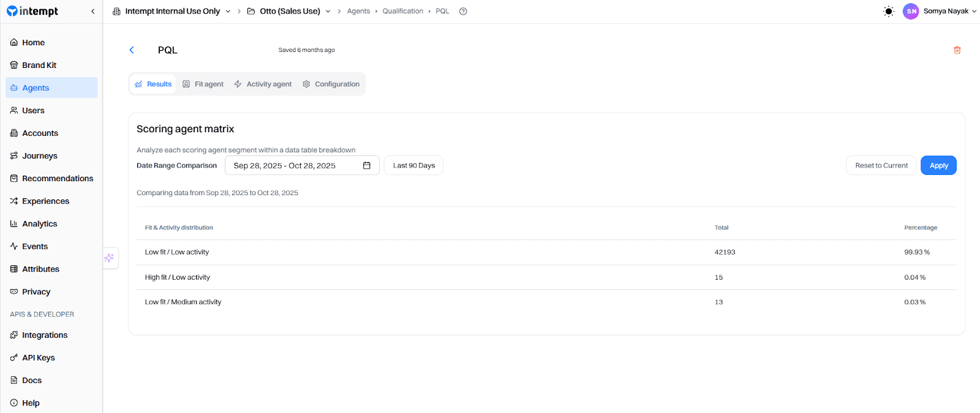Delete the agent with the trash icon

(957, 50)
